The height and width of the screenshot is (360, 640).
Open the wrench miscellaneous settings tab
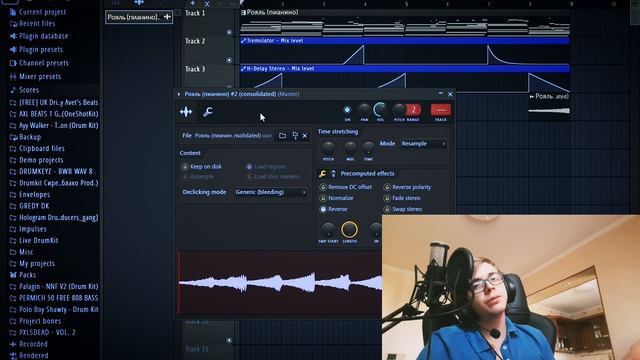[x=208, y=111]
